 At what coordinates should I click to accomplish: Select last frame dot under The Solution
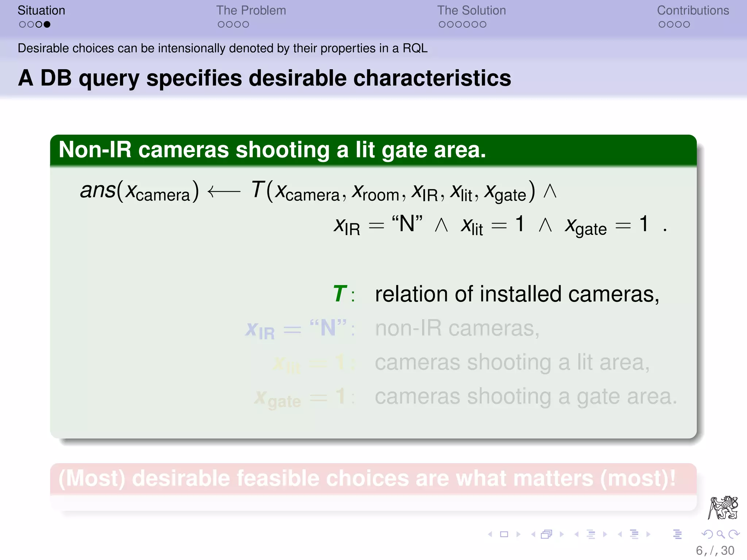click(x=483, y=24)
